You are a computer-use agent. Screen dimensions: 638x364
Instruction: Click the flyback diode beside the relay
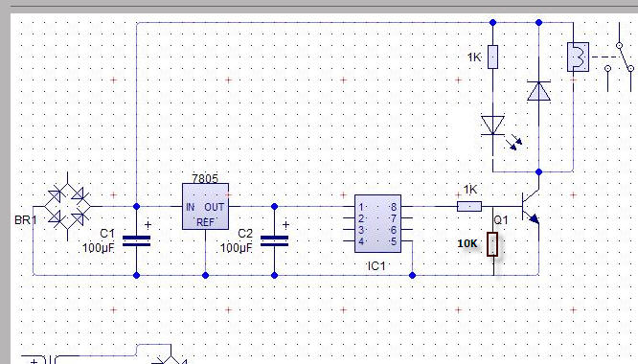coord(538,91)
